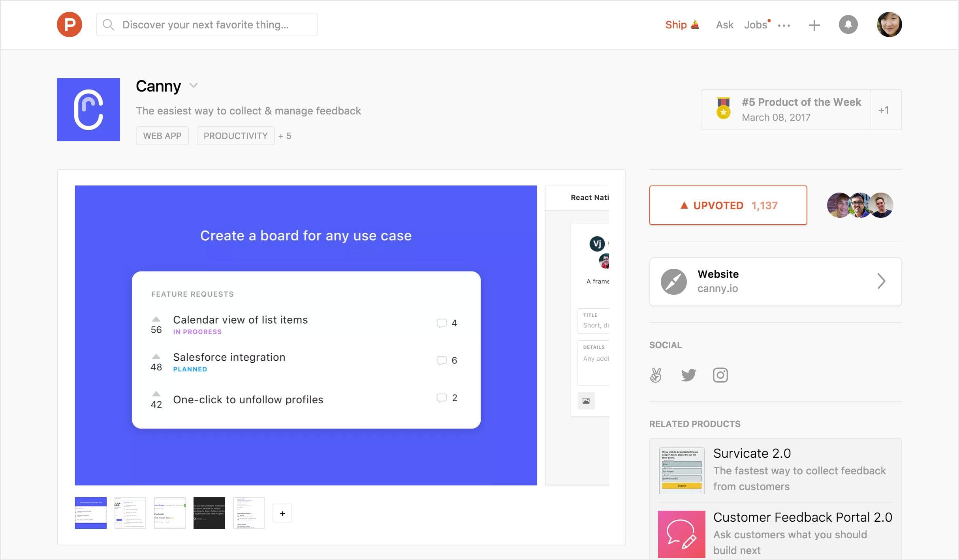Screen dimensions: 959x560
Task: Click the search magnifier icon
Action: pyautogui.click(x=109, y=24)
